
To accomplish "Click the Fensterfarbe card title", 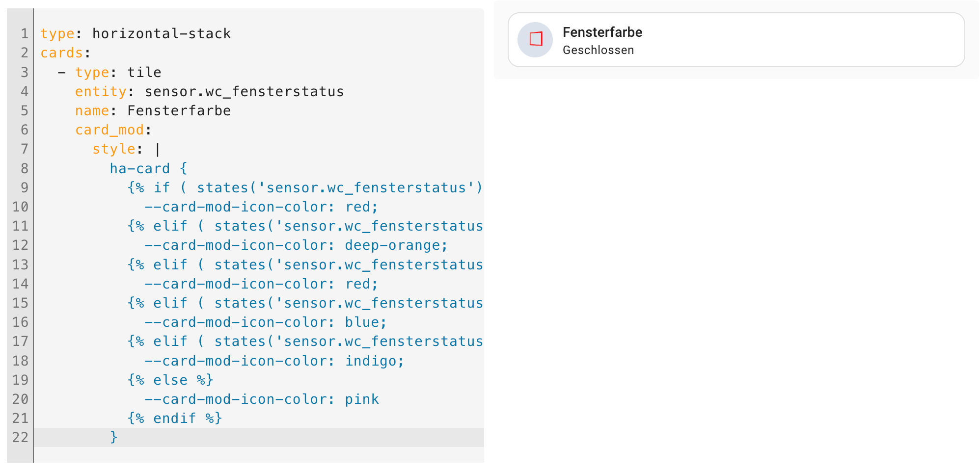I will [602, 32].
